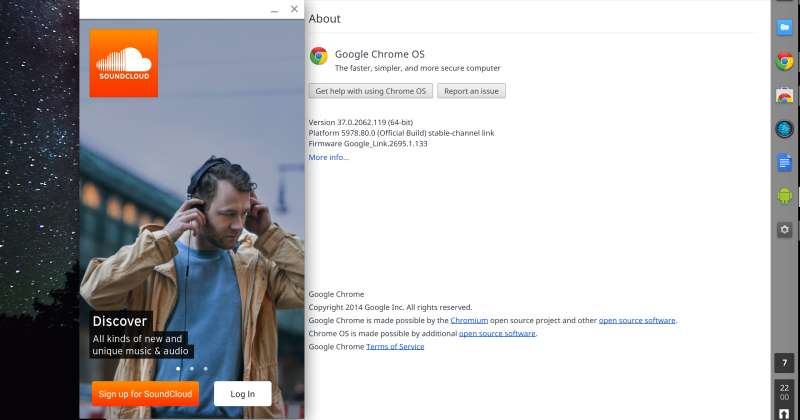
Task: Click Get help with using Chrome OS
Action: pos(371,91)
